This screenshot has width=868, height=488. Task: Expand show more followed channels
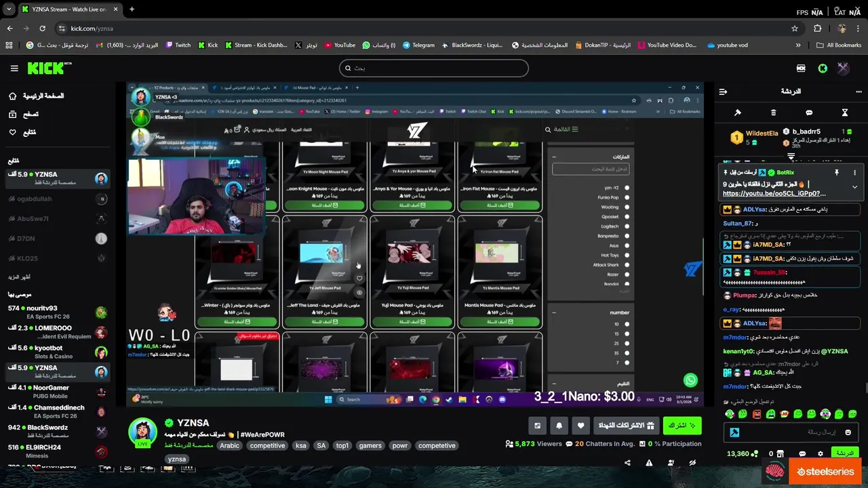19,277
